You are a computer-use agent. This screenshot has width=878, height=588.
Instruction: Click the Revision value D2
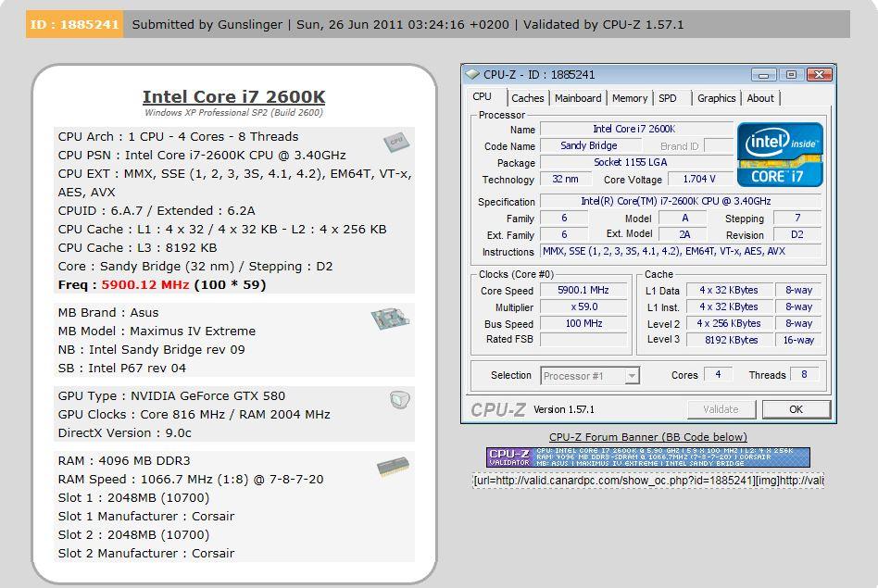coord(797,234)
